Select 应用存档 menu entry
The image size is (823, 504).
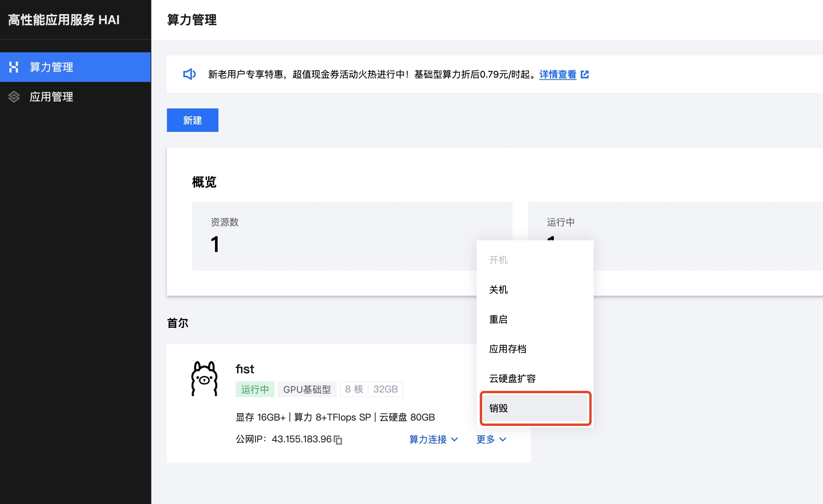pyautogui.click(x=507, y=349)
